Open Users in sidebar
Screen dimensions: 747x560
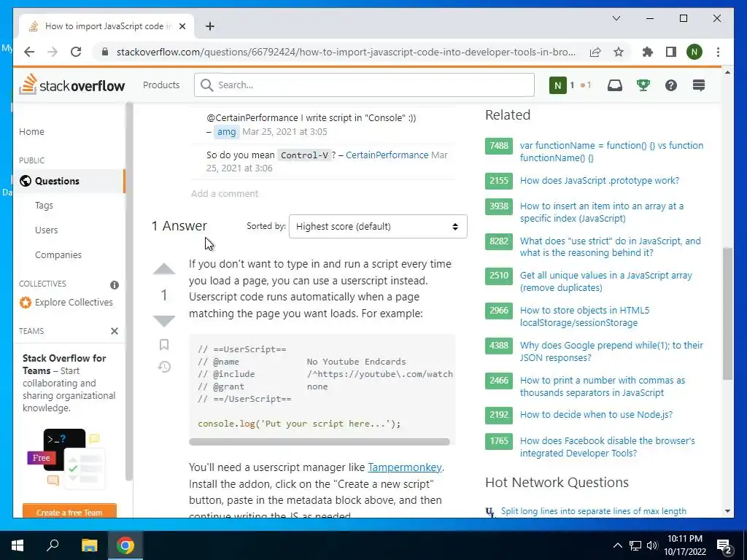pos(46,230)
